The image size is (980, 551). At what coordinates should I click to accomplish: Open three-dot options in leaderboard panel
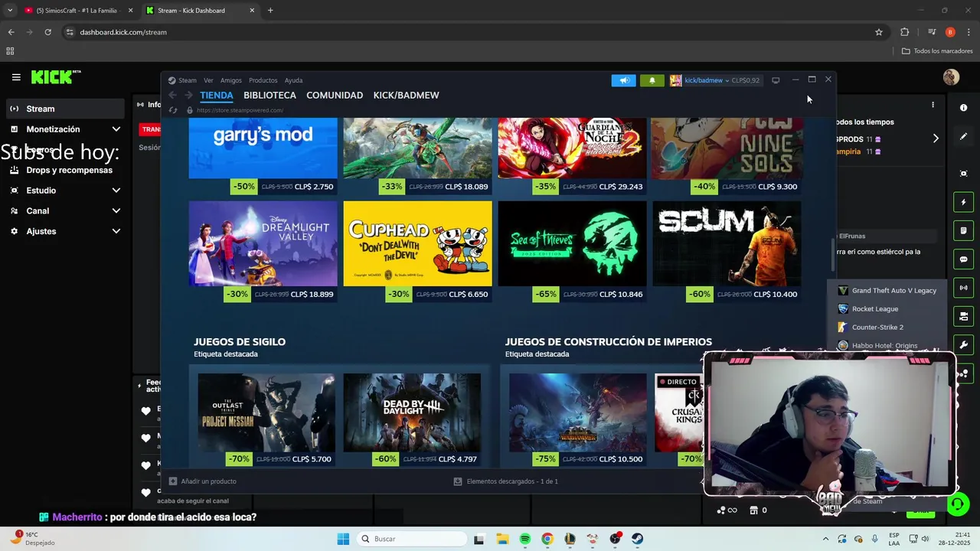[933, 105]
